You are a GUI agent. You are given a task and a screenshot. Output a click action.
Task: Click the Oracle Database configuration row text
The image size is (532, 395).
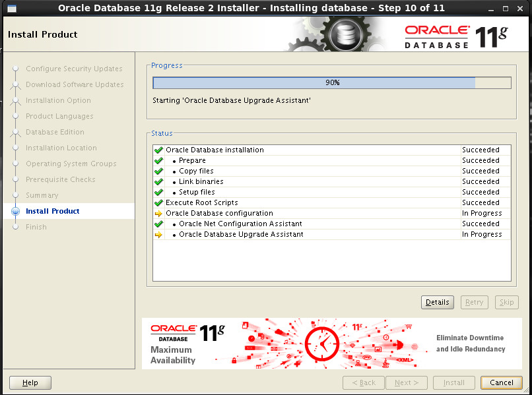click(x=219, y=213)
